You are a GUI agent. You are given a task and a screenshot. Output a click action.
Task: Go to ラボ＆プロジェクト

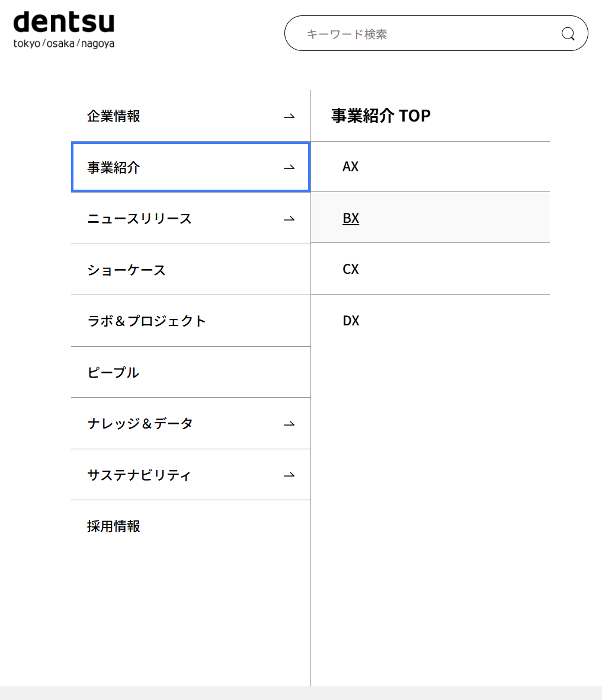(x=146, y=321)
